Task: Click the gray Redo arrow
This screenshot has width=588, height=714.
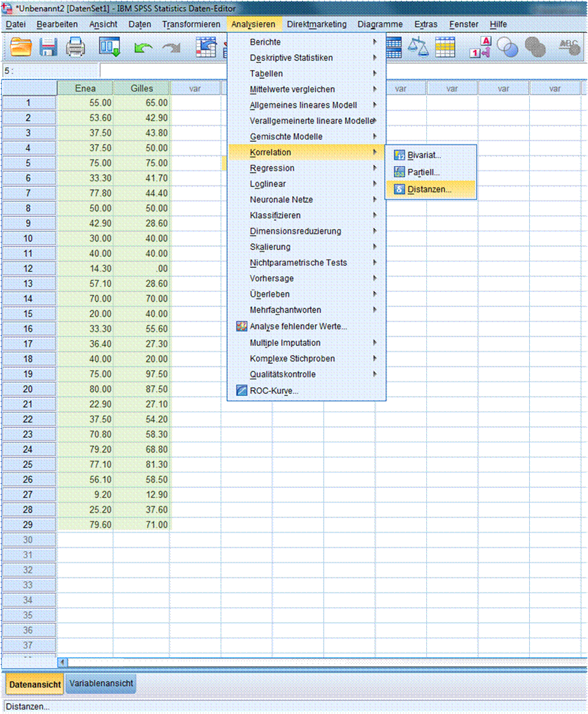Action: [171, 48]
